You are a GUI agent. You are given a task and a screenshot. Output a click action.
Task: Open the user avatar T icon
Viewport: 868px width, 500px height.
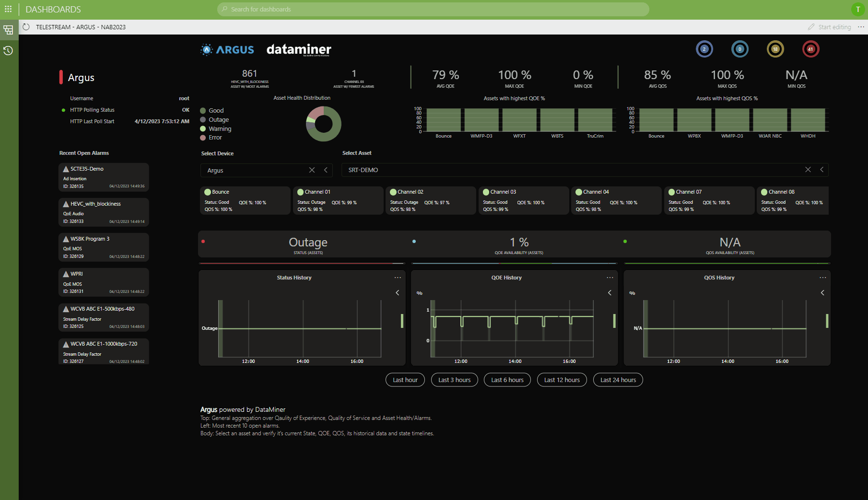pyautogui.click(x=858, y=9)
